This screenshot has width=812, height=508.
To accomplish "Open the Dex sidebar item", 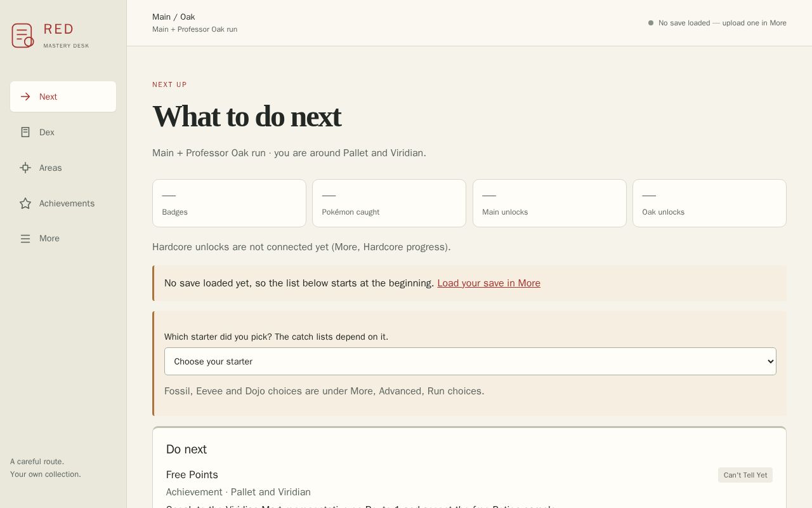I will click(63, 132).
